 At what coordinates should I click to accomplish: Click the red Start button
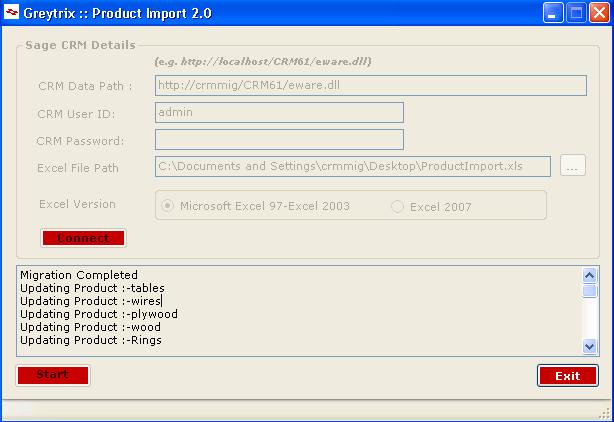pyautogui.click(x=53, y=375)
